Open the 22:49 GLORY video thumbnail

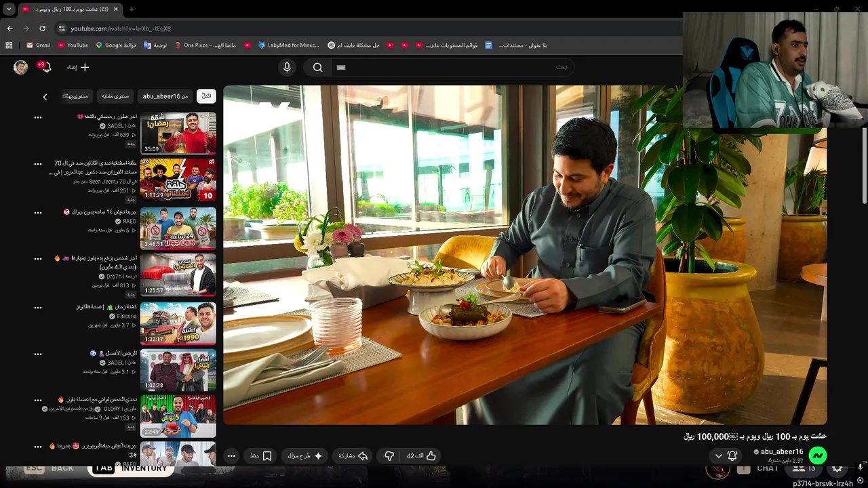coord(178,416)
